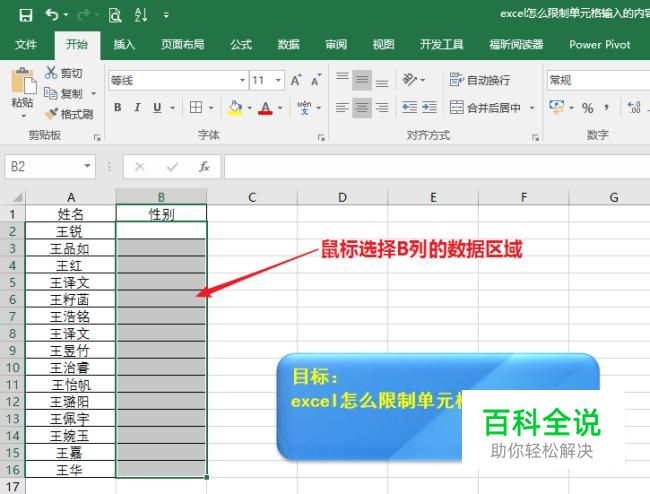Screen dimensions: 650x494
Task: Switch to the 数据 tab
Action: click(289, 44)
